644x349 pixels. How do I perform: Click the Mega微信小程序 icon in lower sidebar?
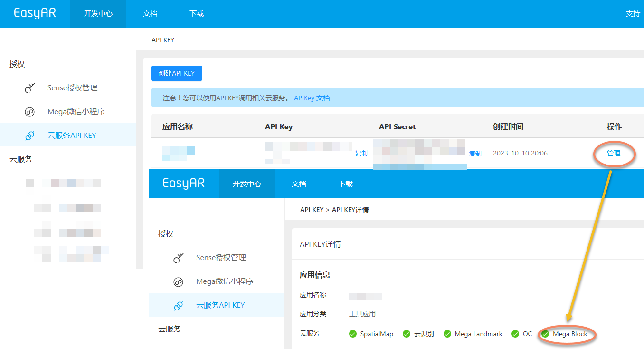click(179, 281)
